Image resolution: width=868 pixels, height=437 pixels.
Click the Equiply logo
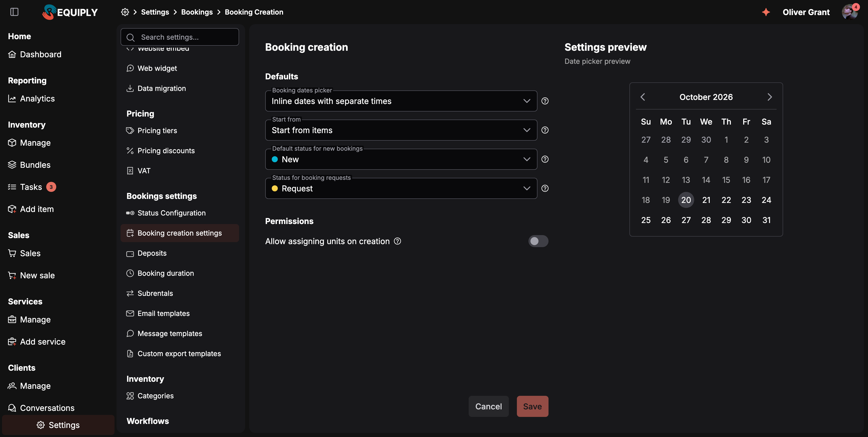pos(70,12)
